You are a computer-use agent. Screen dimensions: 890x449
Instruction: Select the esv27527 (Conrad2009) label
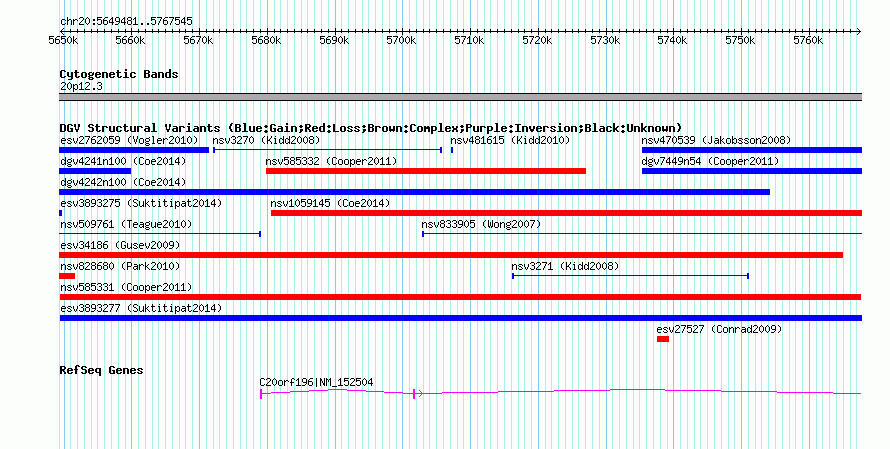coord(719,329)
